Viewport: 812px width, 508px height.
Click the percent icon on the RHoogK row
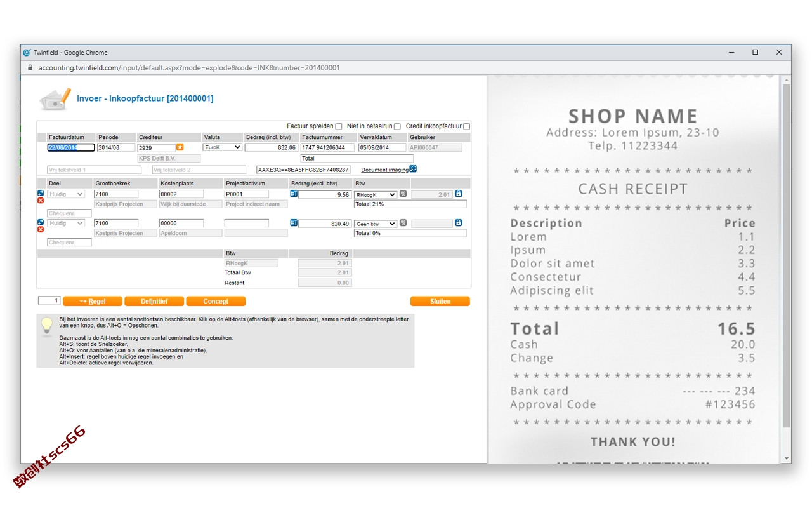point(403,194)
